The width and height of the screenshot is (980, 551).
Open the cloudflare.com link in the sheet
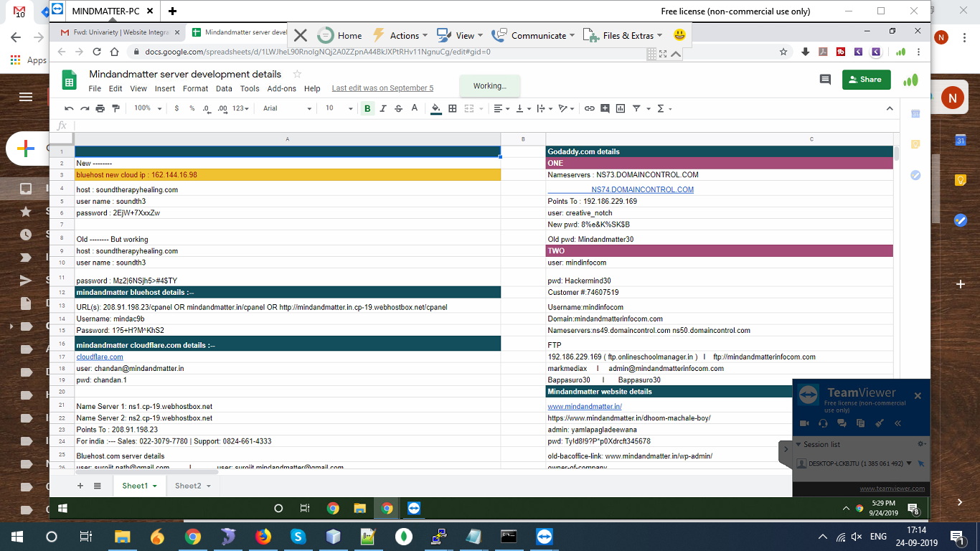(100, 357)
